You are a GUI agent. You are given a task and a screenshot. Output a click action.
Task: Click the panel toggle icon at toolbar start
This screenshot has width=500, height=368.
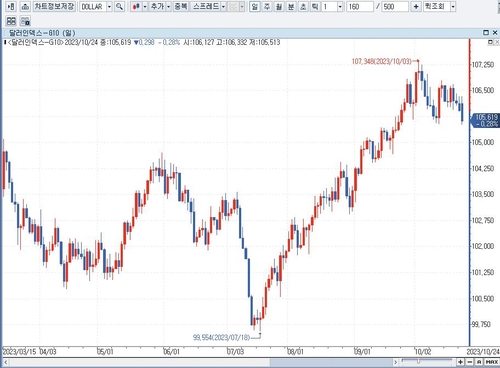pos(11,6)
